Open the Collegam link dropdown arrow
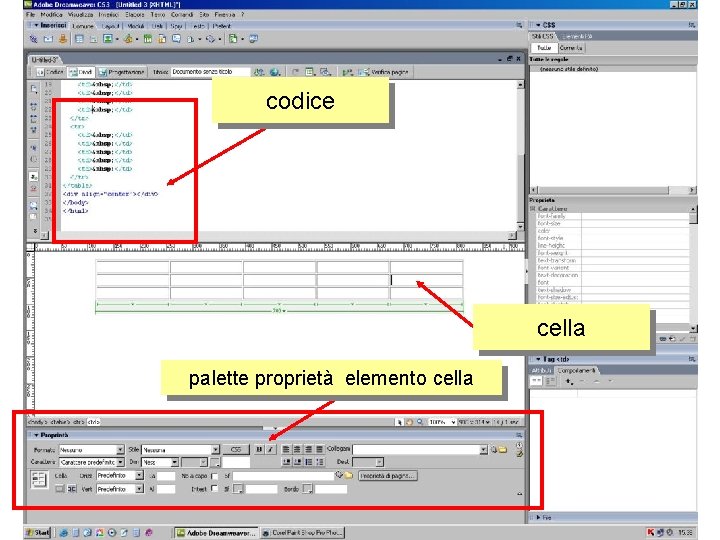The image size is (720, 540). point(484,450)
